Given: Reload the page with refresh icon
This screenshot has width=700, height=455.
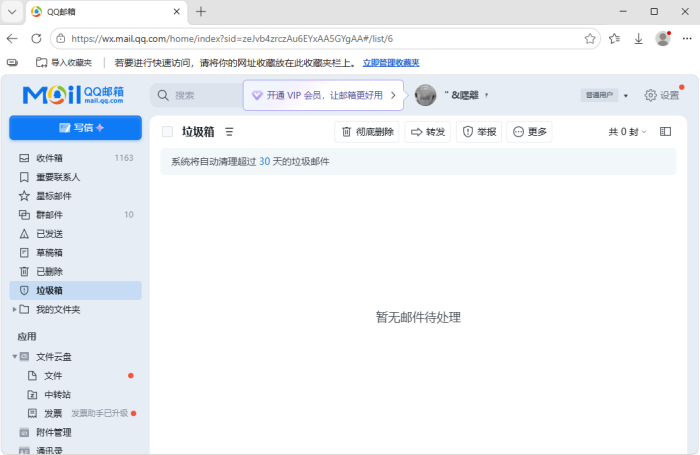Looking at the screenshot, I should pyautogui.click(x=36, y=38).
